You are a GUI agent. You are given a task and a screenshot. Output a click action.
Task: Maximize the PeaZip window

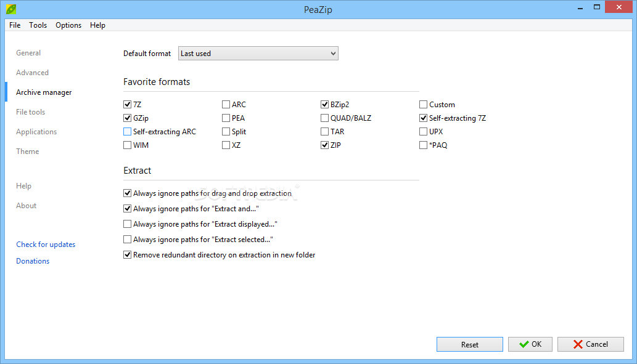pos(597,7)
